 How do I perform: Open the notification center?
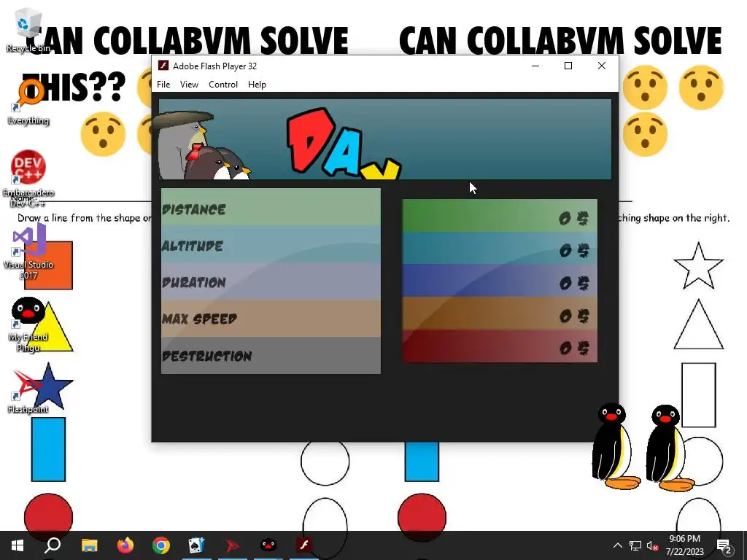724,546
